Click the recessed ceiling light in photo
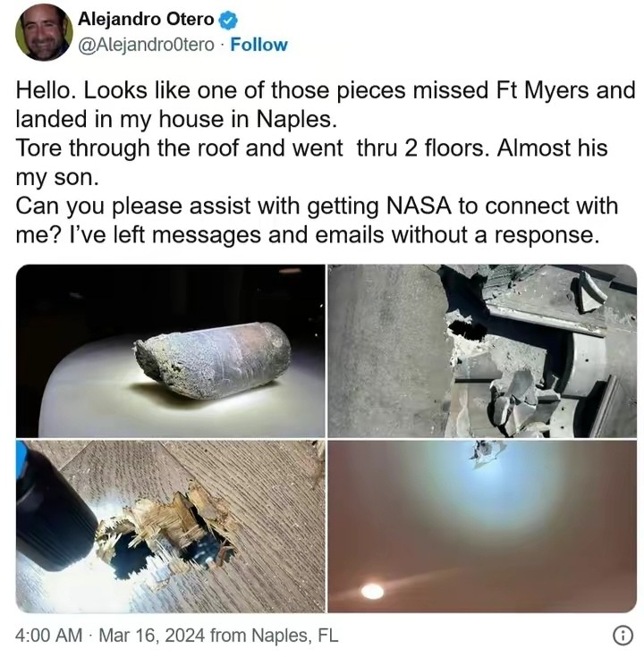The height and width of the screenshot is (657, 644). click(372, 591)
